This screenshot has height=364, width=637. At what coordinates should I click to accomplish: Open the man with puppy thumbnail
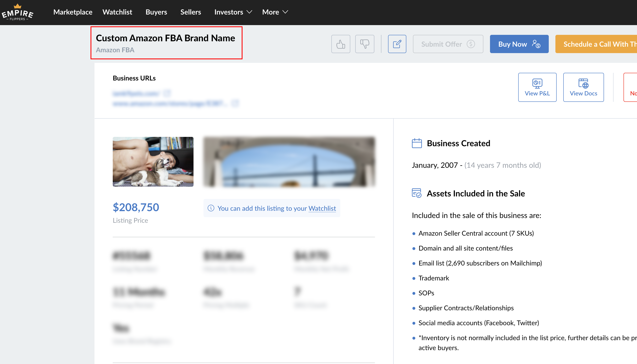point(153,162)
